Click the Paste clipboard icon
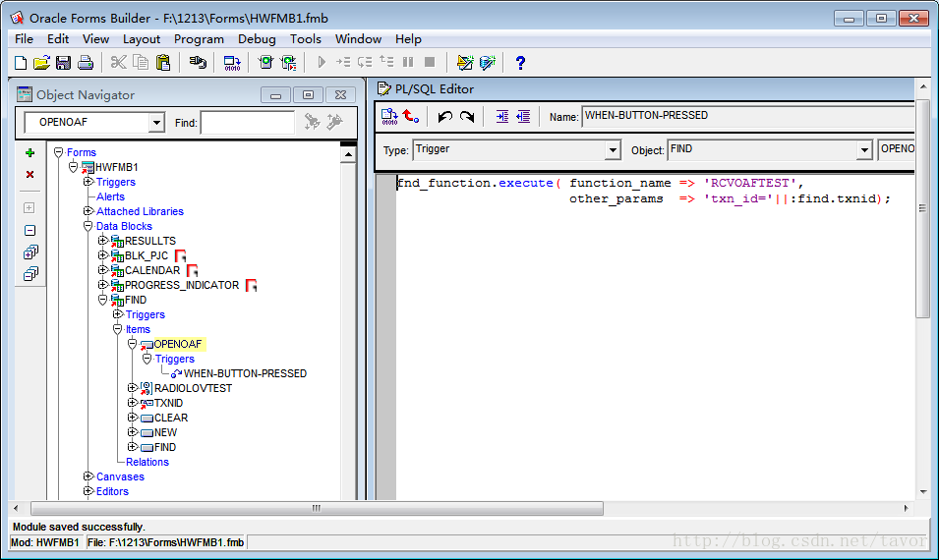939x560 pixels. tap(163, 62)
